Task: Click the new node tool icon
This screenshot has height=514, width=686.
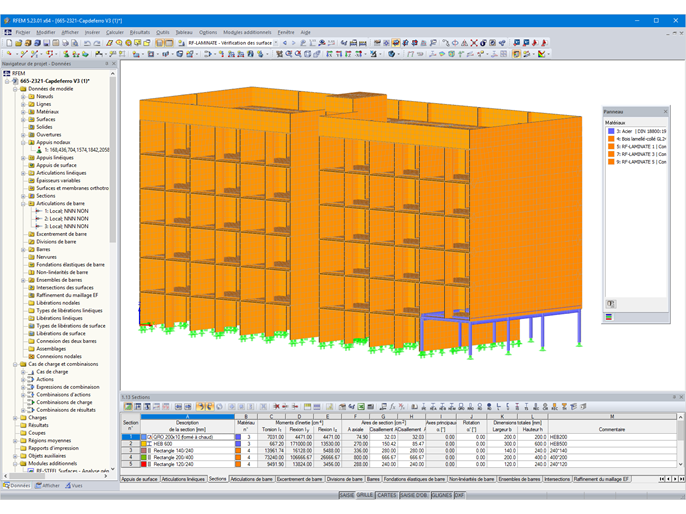Action: click(9, 54)
